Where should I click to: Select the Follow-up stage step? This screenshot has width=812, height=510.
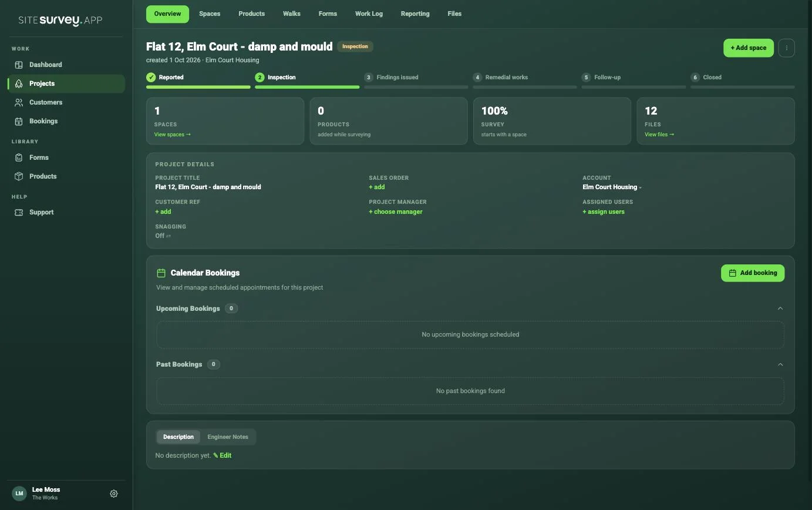click(634, 79)
